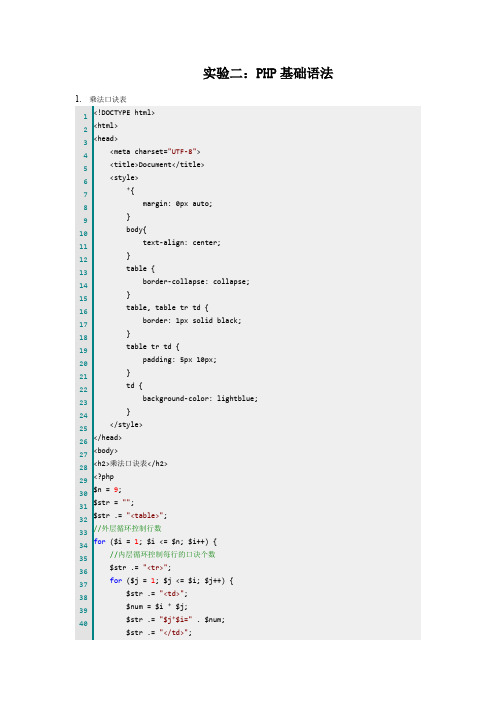
Task: Click the red "UTF-8" charset value
Action: pyautogui.click(x=182, y=151)
